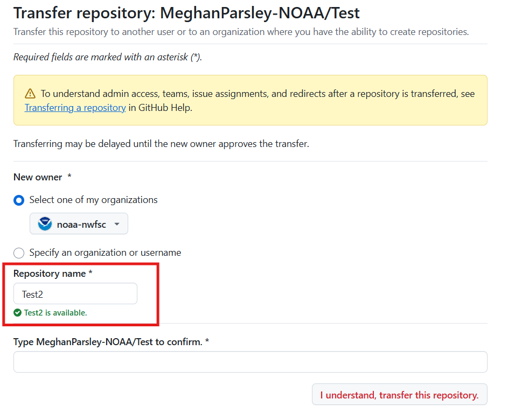Select the 'Specify an organization or username' radio button
515x420 pixels.
click(19, 253)
